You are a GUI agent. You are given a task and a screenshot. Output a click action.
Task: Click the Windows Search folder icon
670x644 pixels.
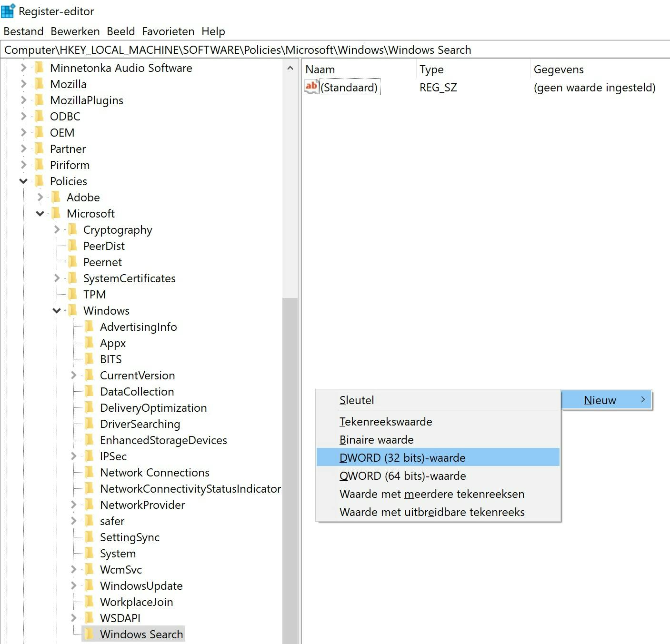(90, 634)
